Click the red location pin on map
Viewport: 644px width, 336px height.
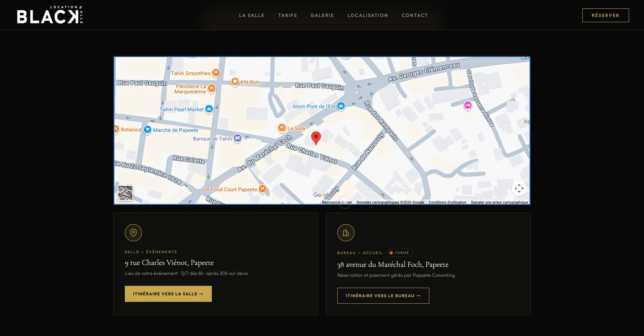pyautogui.click(x=316, y=138)
